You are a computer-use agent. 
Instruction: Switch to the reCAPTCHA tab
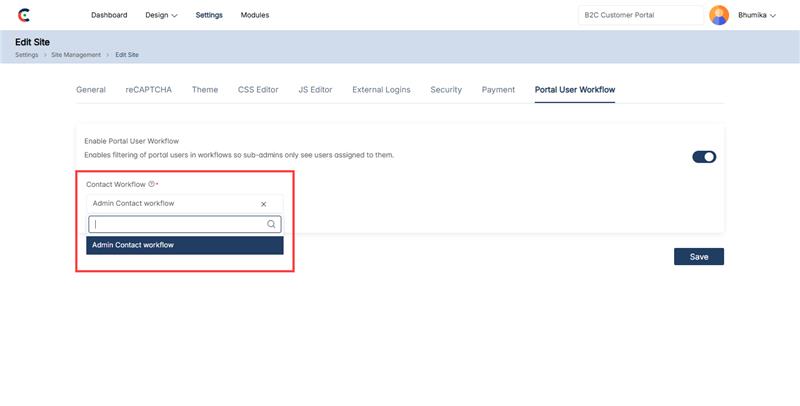(x=148, y=90)
